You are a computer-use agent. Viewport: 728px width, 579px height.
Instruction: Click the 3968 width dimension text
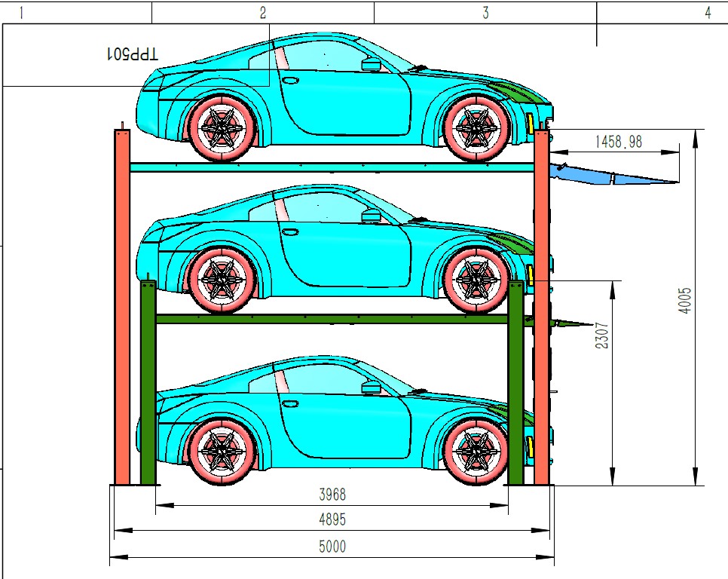[332, 495]
